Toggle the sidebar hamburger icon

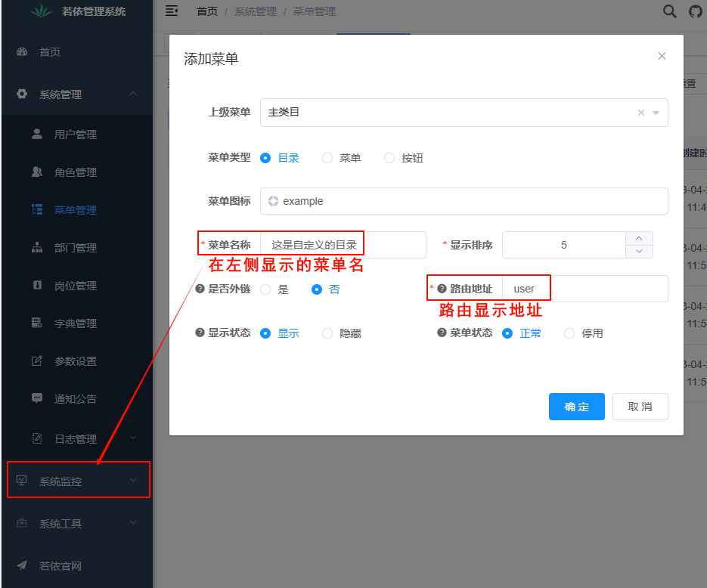point(172,11)
